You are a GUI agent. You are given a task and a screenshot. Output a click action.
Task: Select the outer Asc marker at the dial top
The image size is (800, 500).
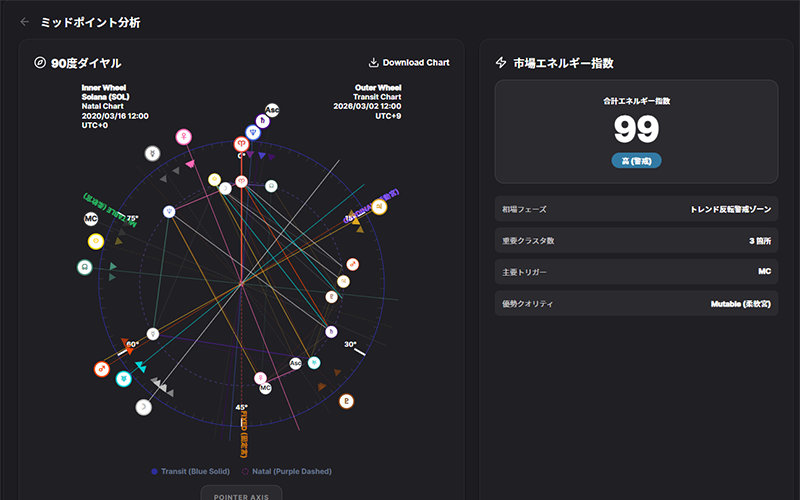point(272,110)
